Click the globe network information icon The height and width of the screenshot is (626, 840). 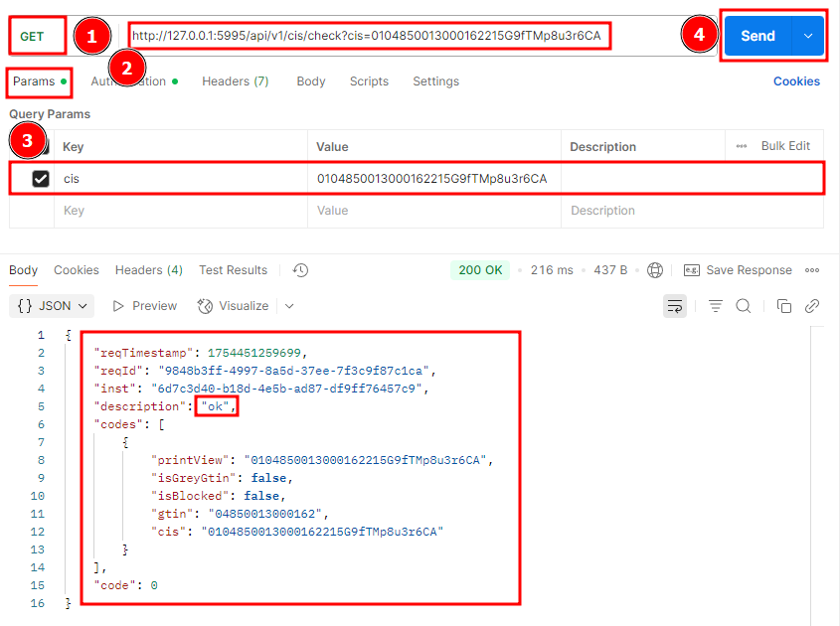click(x=655, y=270)
